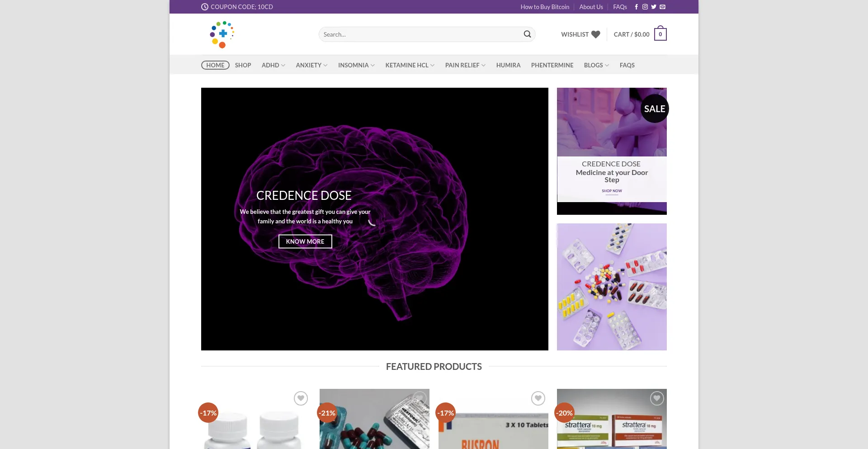The height and width of the screenshot is (449, 868).
Task: Open the wishlist heart icon in header
Action: tap(595, 34)
